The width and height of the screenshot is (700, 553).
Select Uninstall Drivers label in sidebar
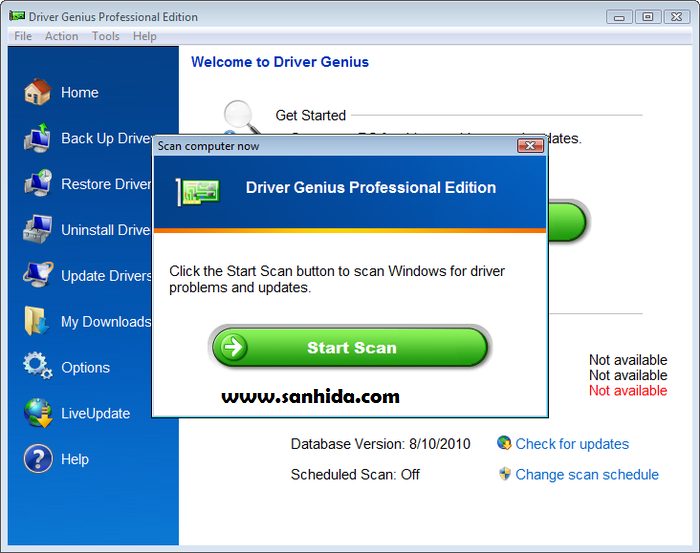point(106,230)
